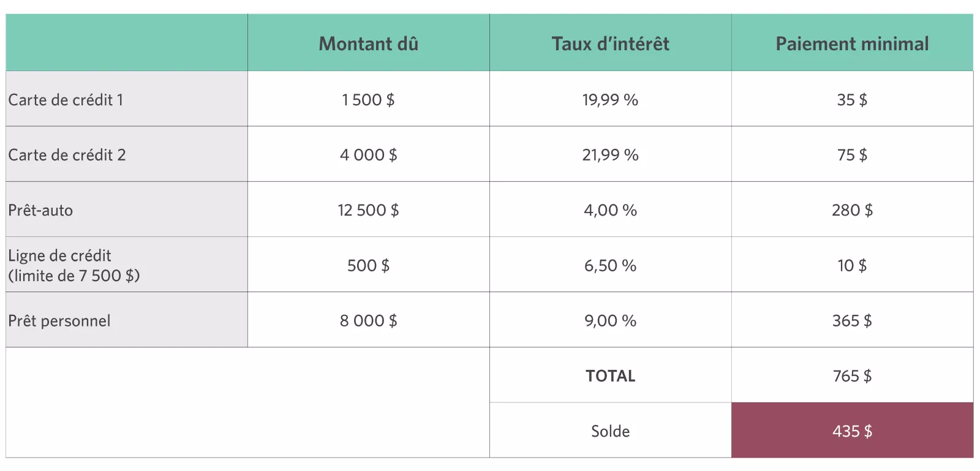Click the 6,50 % interest rate cell
Image resolution: width=980 pixels, height=471 pixels.
610,265
